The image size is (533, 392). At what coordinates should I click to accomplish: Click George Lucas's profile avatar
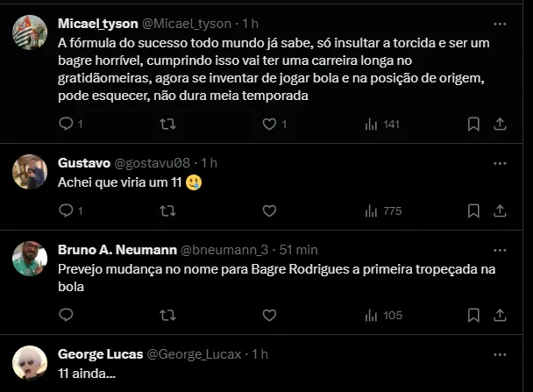point(30,363)
